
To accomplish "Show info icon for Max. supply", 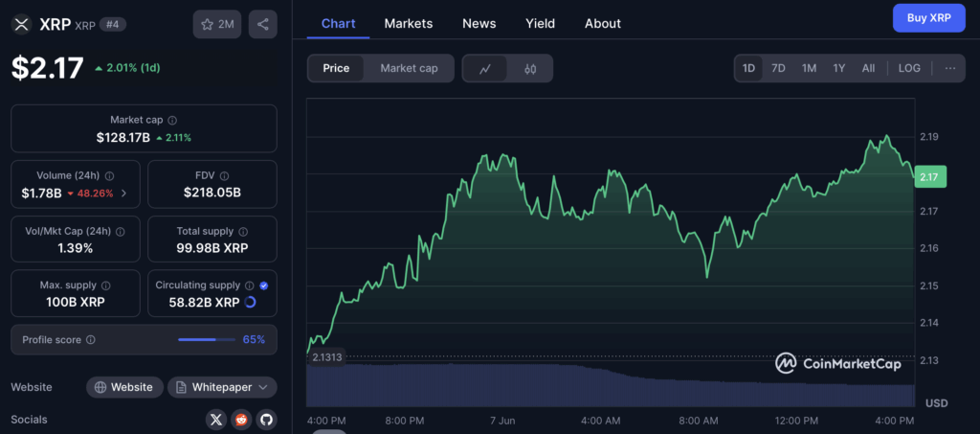I will coord(105,286).
